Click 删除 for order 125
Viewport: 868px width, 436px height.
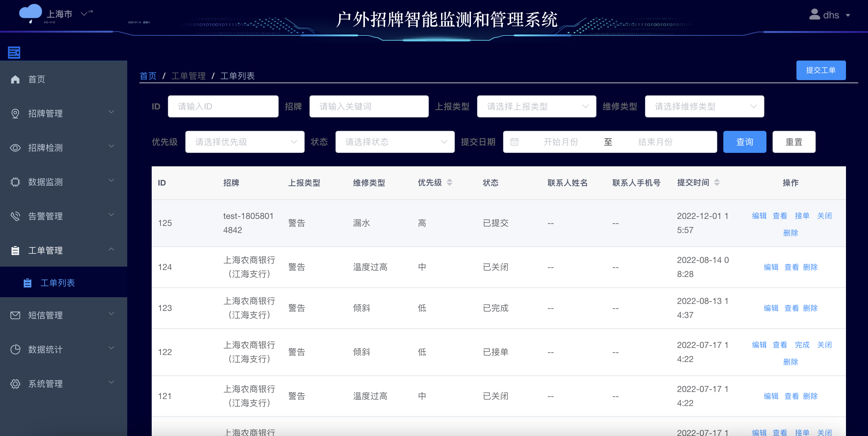coord(791,233)
